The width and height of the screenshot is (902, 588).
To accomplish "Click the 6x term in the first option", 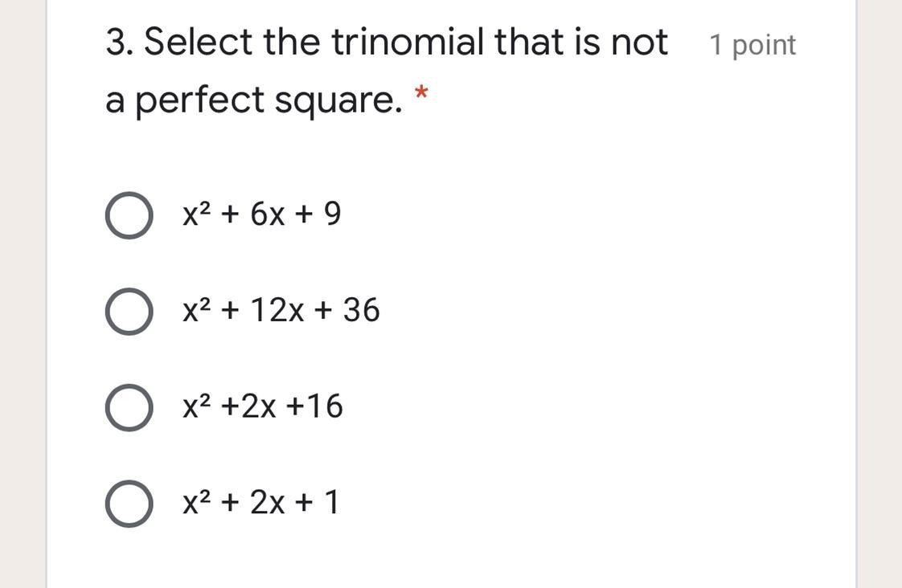I will [x=268, y=214].
